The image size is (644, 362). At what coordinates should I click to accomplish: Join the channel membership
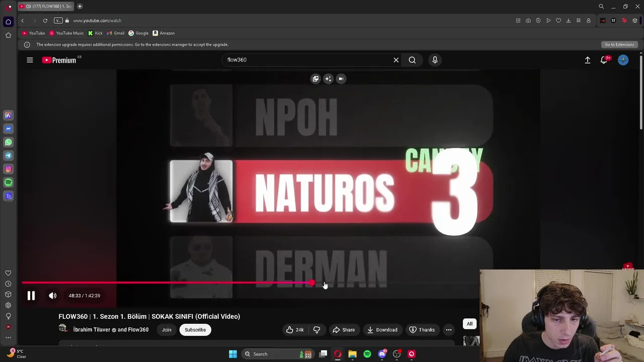167,330
